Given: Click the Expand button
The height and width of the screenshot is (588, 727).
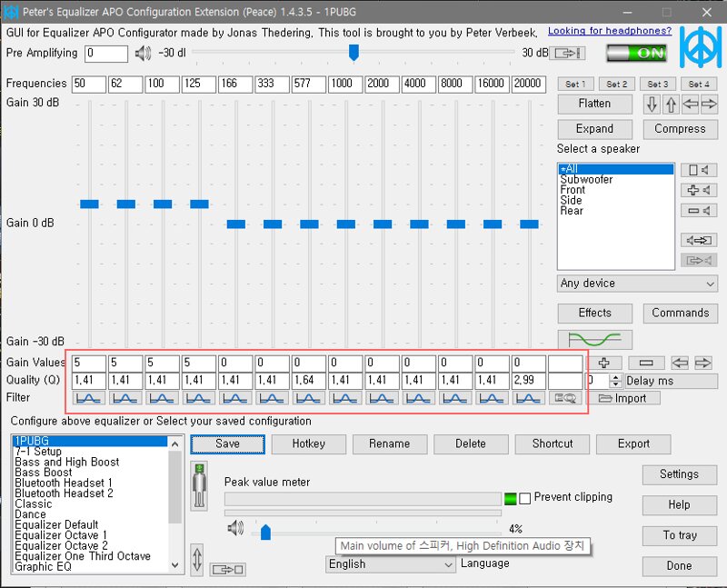Looking at the screenshot, I should pyautogui.click(x=594, y=129).
